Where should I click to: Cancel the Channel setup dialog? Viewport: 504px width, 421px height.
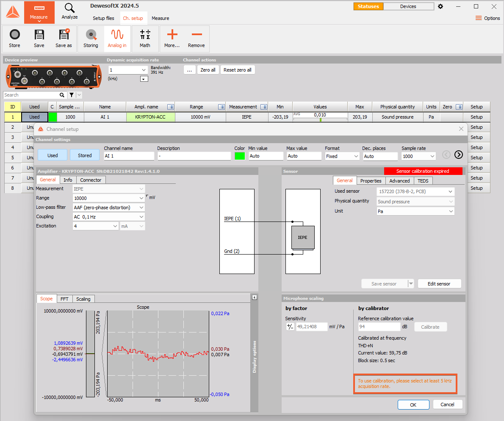tap(447, 404)
